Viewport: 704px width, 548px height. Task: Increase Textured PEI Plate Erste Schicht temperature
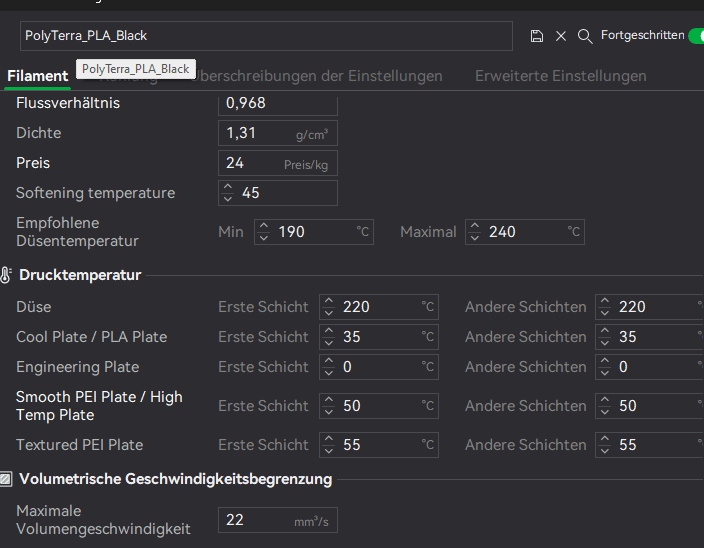tap(329, 439)
